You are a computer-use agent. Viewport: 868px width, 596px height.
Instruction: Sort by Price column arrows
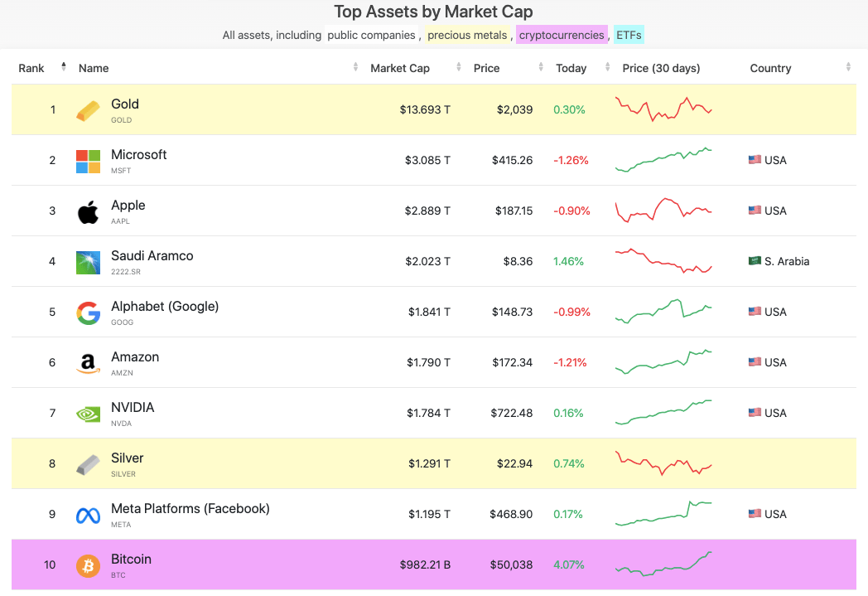click(x=541, y=67)
